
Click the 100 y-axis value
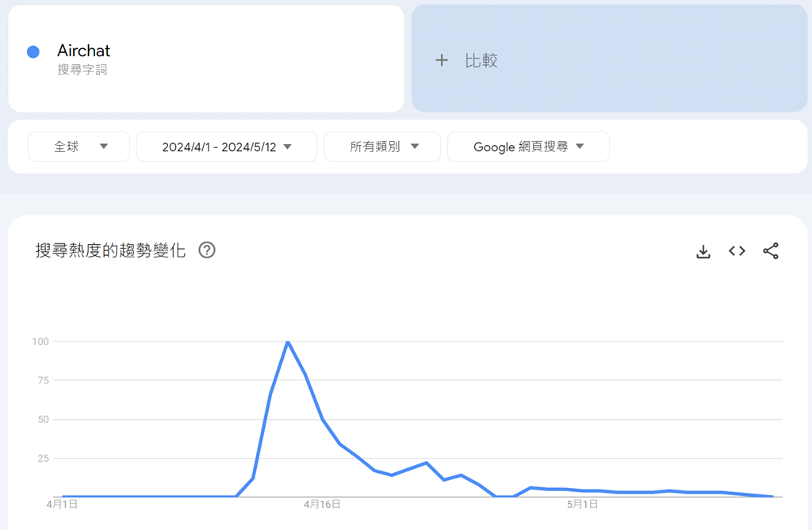click(x=40, y=341)
